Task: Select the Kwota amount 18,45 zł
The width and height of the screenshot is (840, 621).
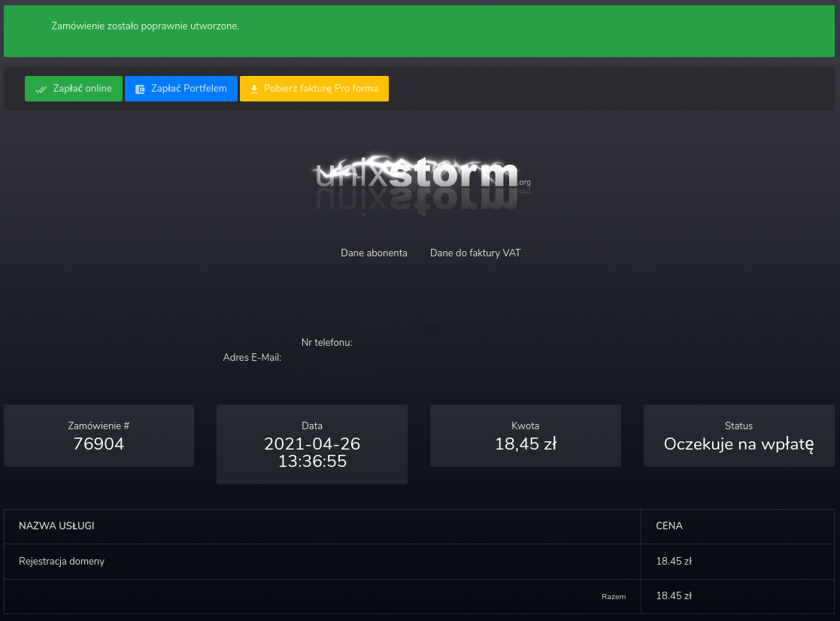Action: coord(526,444)
